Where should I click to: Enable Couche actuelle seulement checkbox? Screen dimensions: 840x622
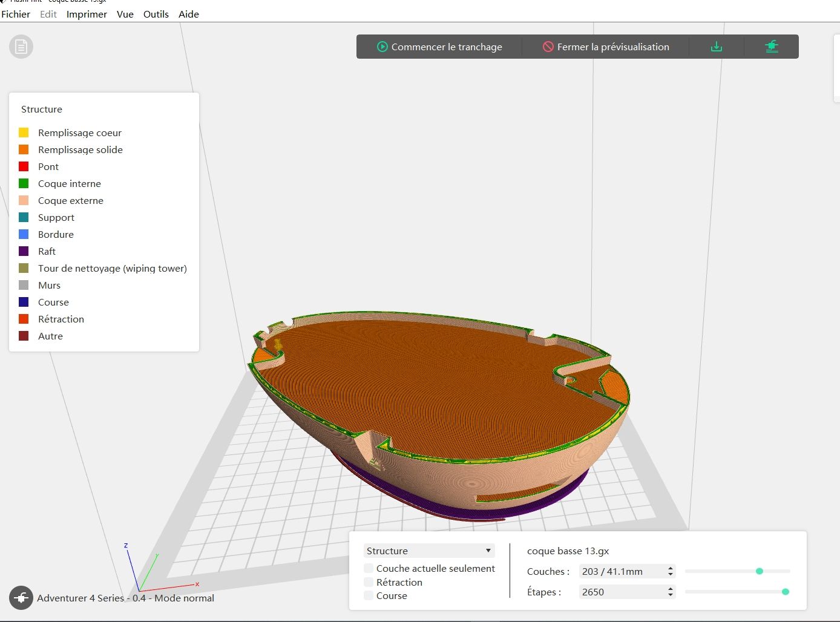tap(369, 568)
